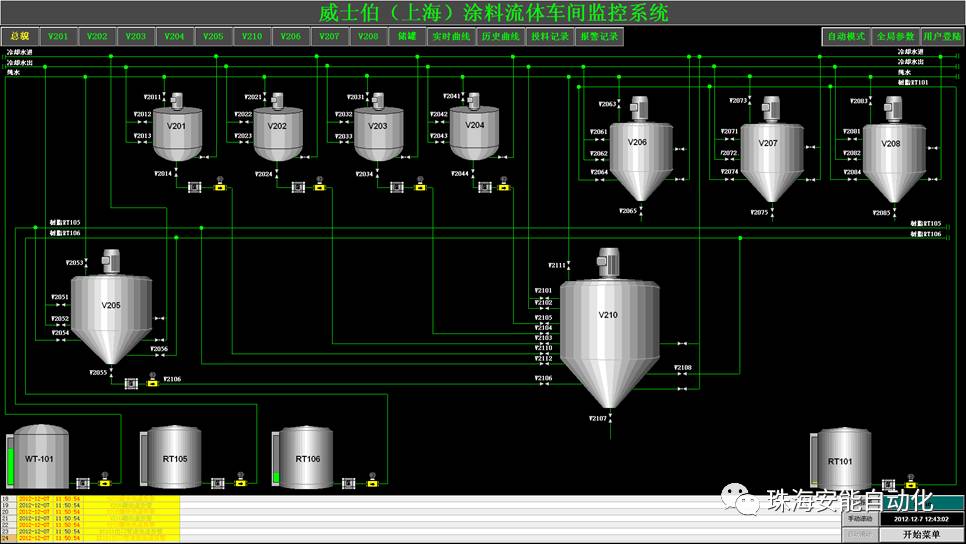Click the 报警记录 button
Viewport: 966px width, 544px height.
599,37
